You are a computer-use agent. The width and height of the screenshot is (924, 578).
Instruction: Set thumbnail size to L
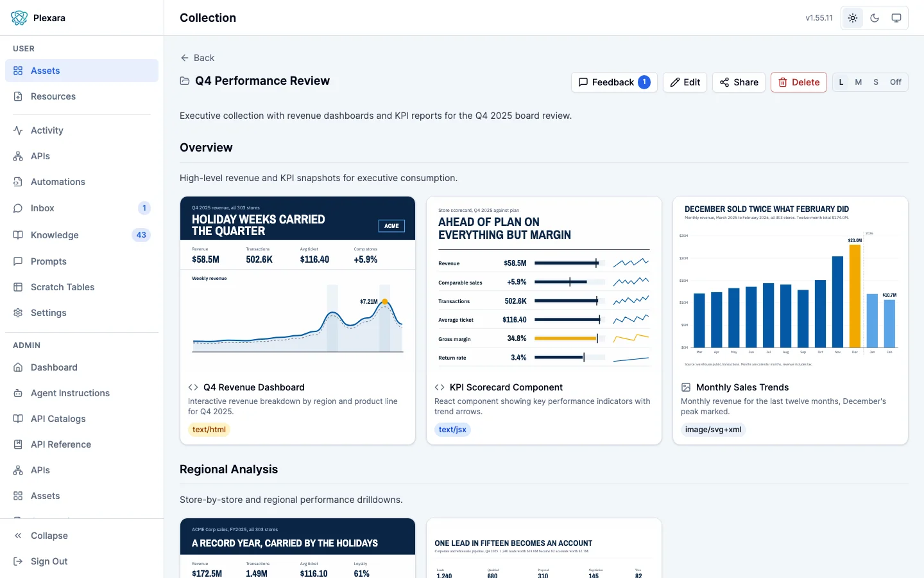(841, 82)
